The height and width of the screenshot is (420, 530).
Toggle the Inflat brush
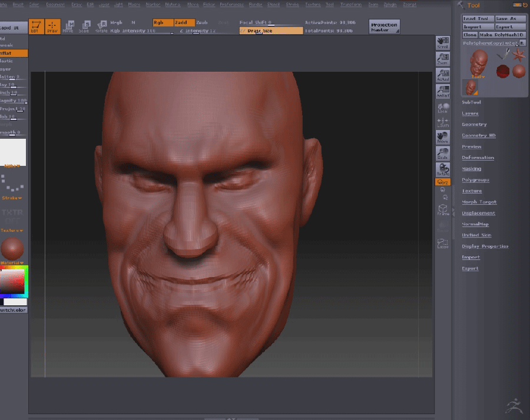click(14, 53)
